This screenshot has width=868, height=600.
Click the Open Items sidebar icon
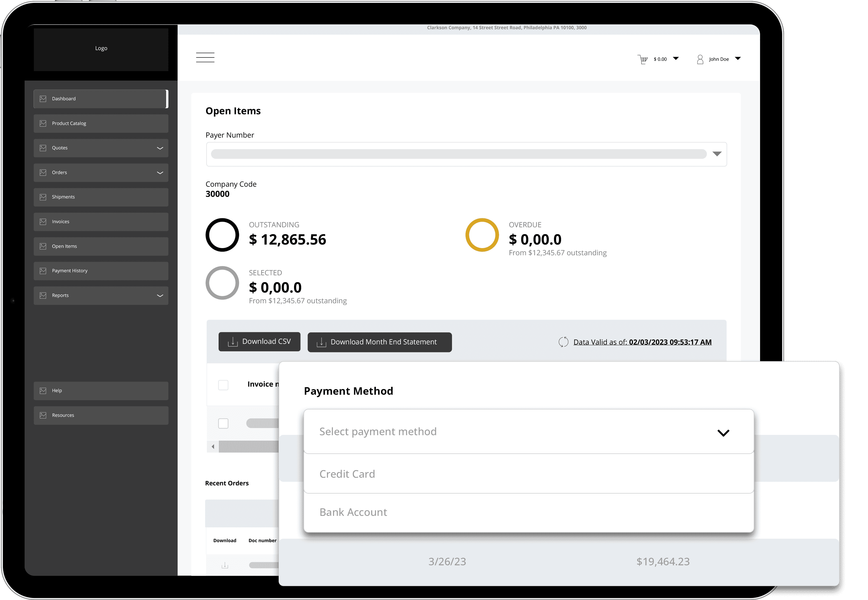pos(43,246)
